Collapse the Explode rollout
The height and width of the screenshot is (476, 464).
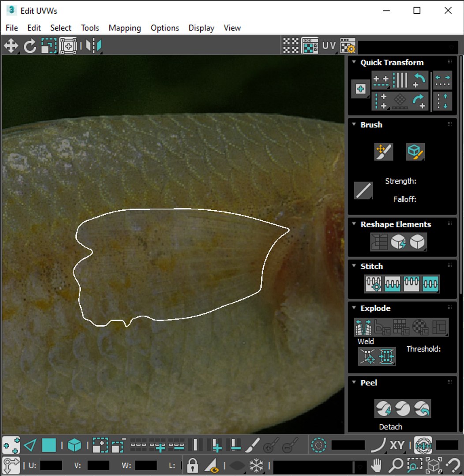354,308
